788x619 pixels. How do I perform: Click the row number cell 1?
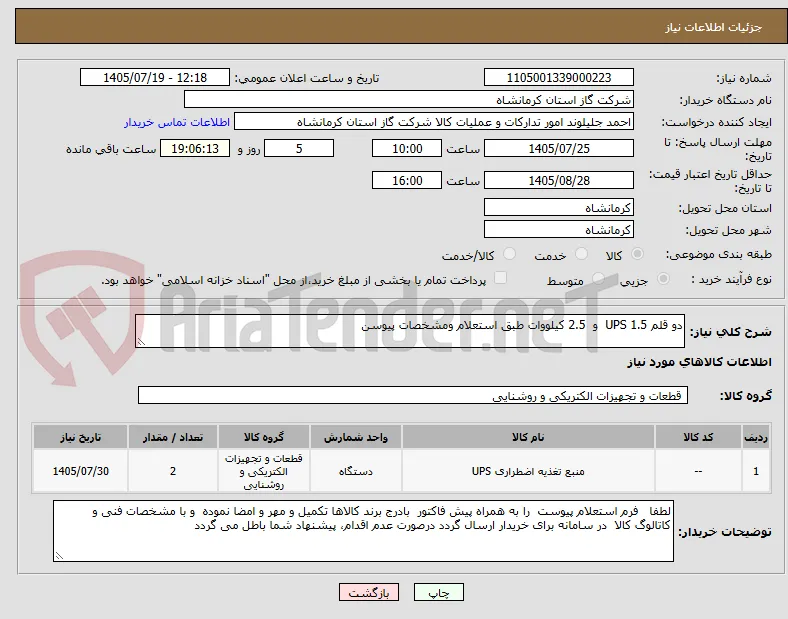(756, 471)
